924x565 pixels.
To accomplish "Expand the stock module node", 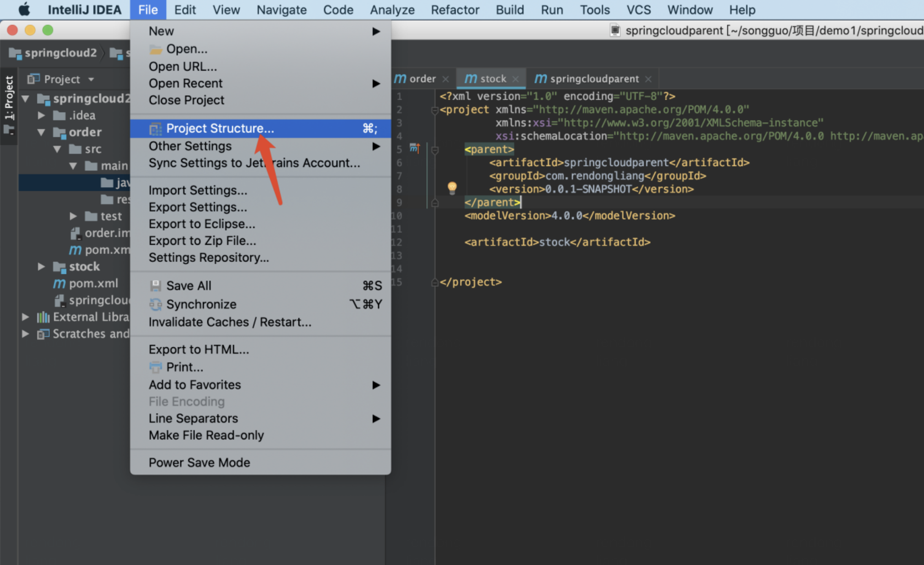I will (42, 267).
